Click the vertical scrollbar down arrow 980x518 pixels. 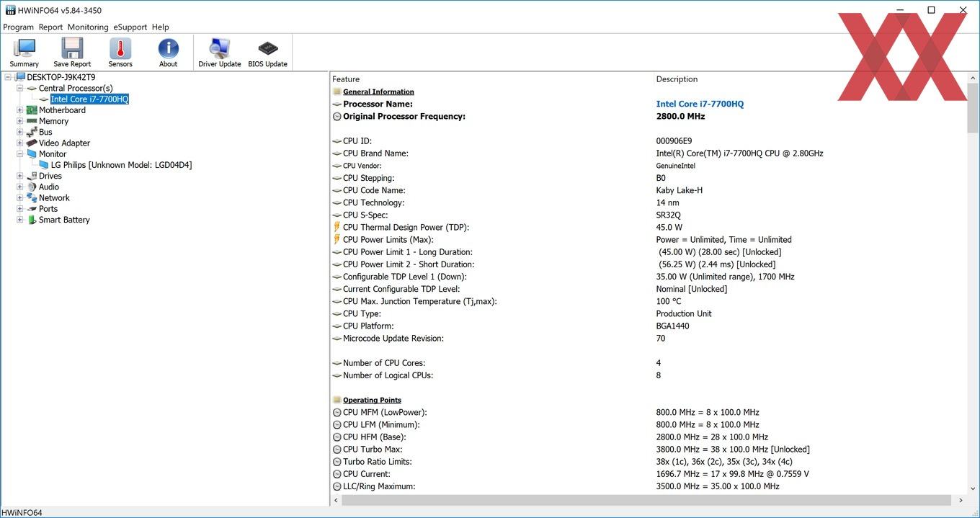(x=973, y=488)
